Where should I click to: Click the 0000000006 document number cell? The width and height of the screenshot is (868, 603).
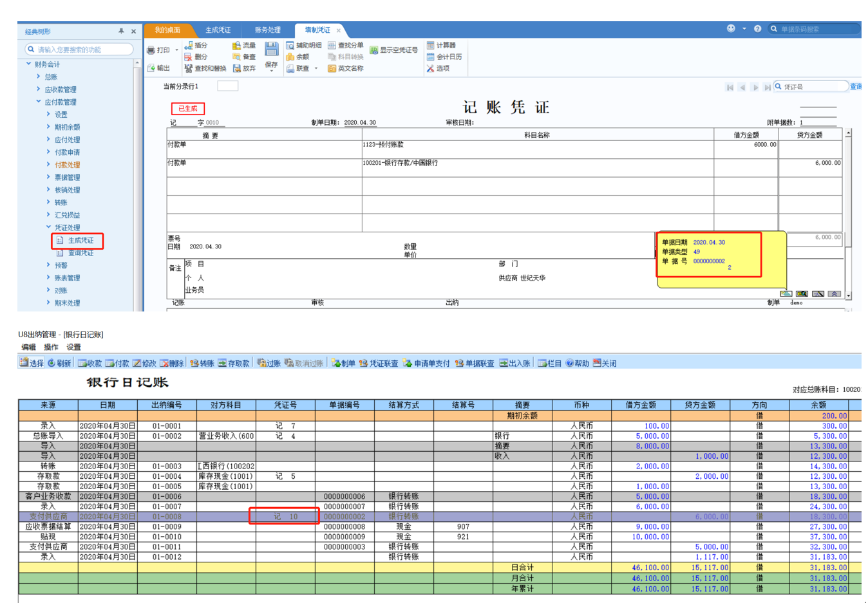344,496
